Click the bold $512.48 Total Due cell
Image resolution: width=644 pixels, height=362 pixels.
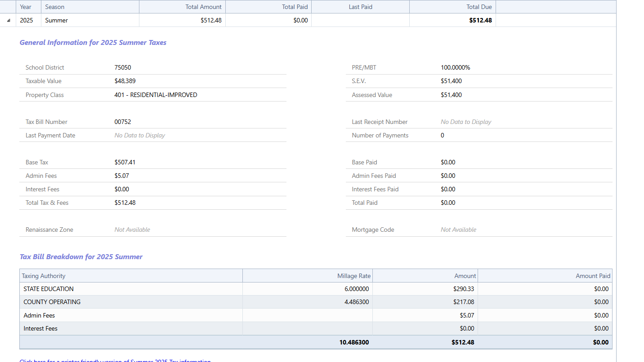tap(480, 20)
